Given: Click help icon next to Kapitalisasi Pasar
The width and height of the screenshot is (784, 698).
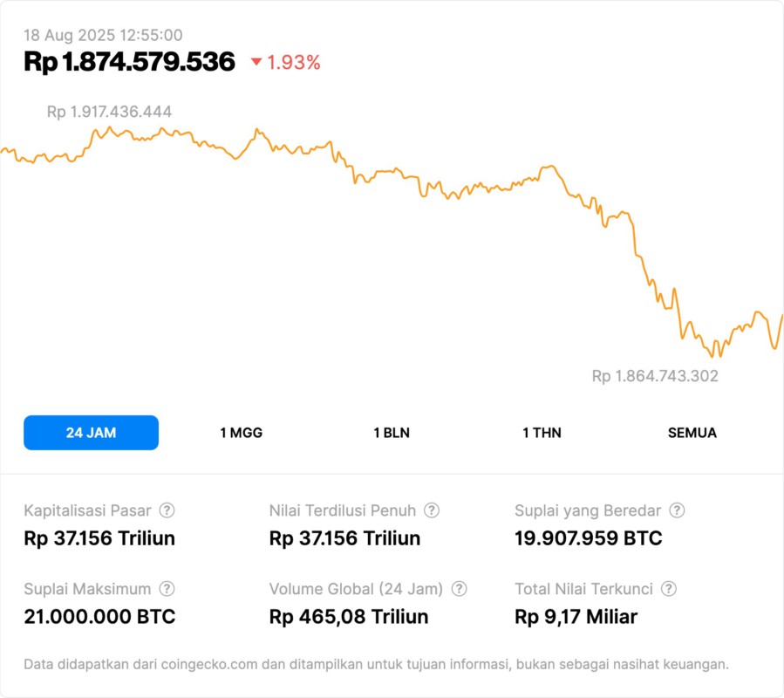Looking at the screenshot, I should pos(167,510).
